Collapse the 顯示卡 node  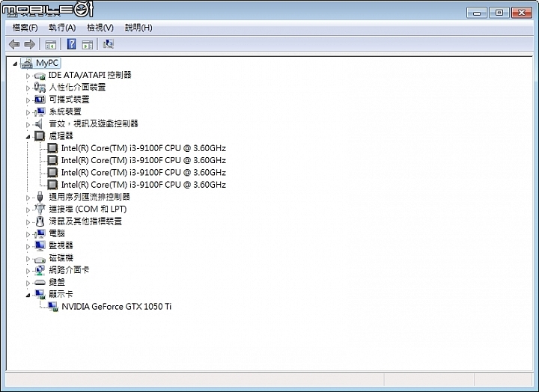tap(28, 295)
